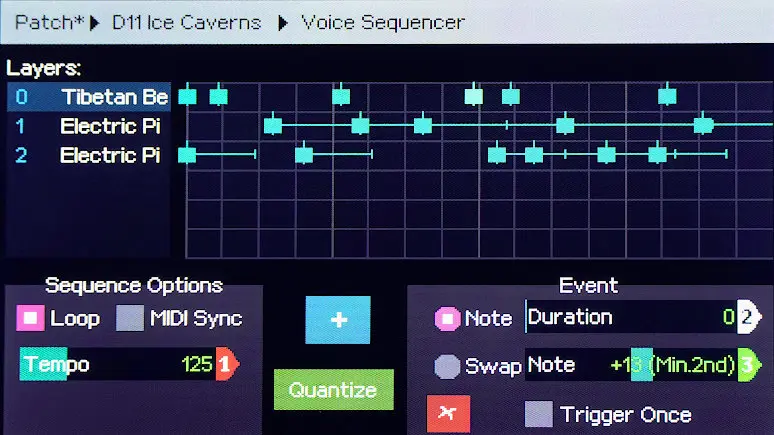Select third note event on layer 2
This screenshot has height=435, width=774.
click(497, 155)
